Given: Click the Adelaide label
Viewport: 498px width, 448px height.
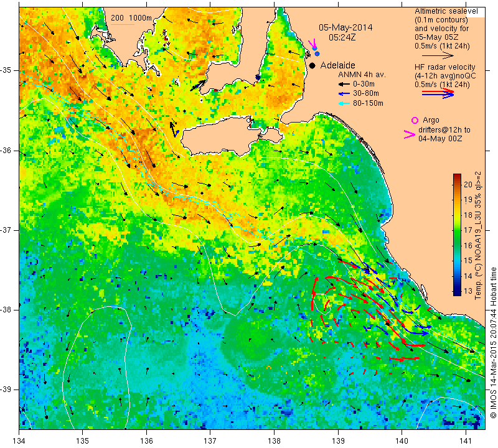Looking at the screenshot, I should pos(337,65).
